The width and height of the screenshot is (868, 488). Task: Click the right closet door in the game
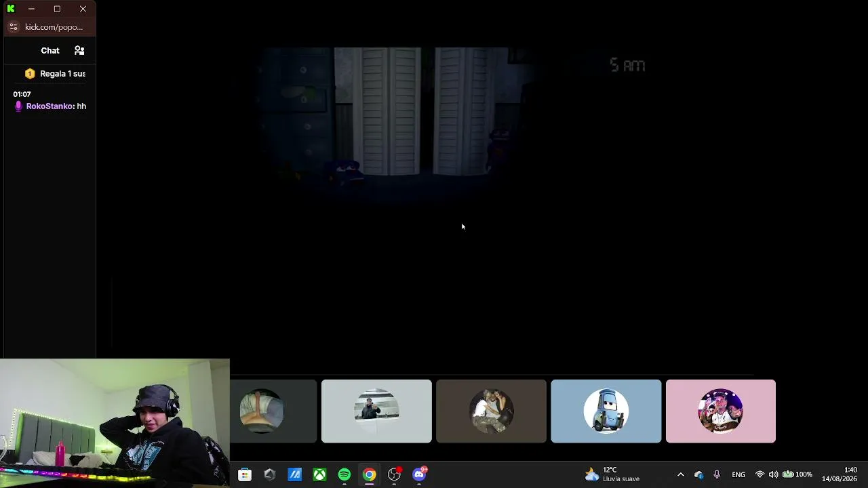click(x=463, y=111)
